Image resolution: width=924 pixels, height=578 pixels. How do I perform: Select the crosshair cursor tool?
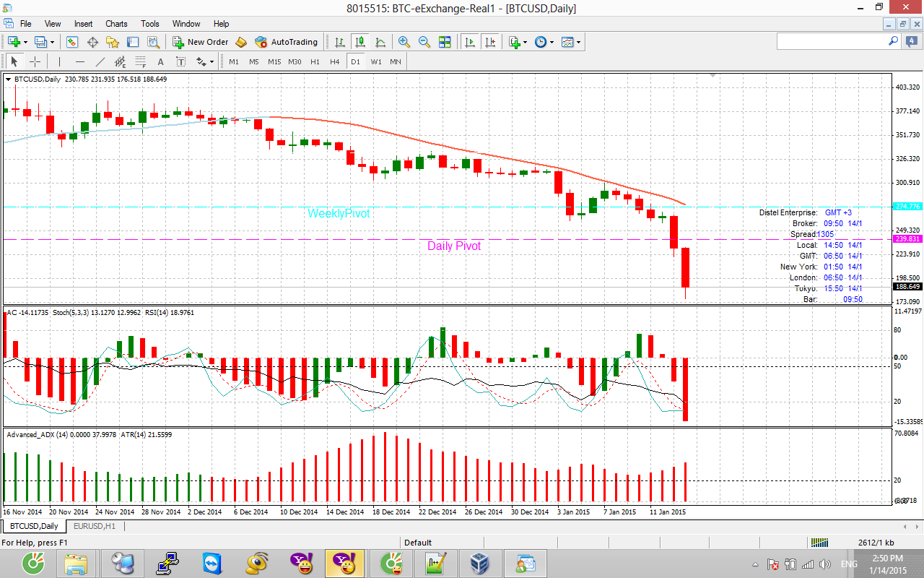tap(35, 61)
